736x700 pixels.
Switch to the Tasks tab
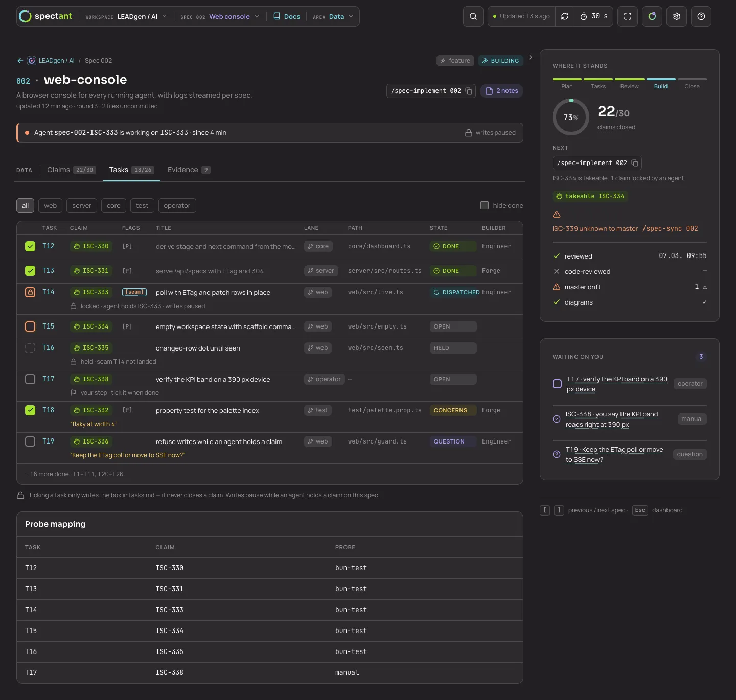coord(131,170)
